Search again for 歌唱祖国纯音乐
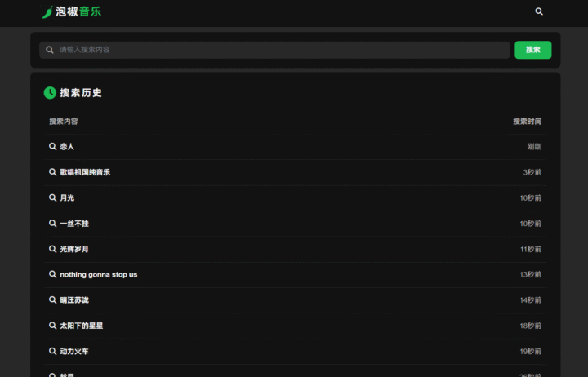The image size is (588, 377). coord(85,172)
